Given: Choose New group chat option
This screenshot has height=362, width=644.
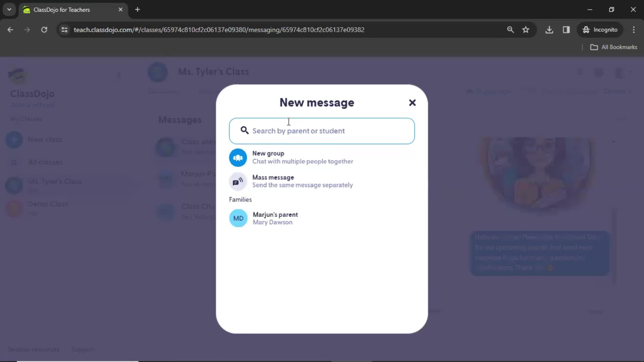Looking at the screenshot, I should [303, 158].
